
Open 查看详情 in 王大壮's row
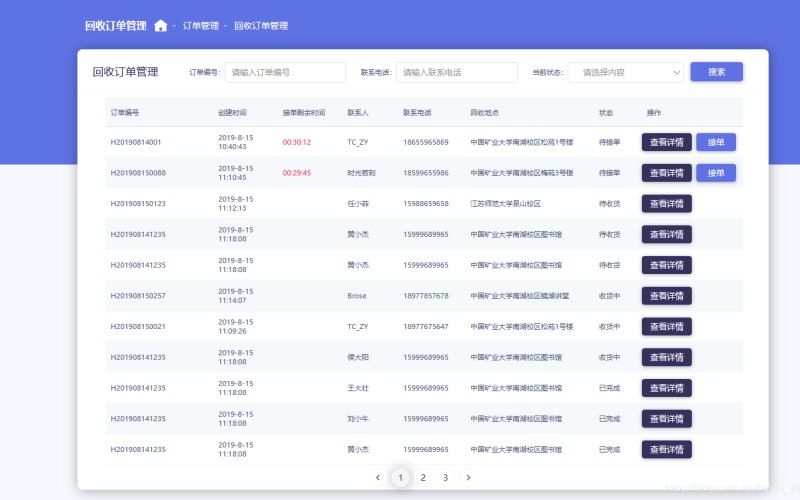[x=666, y=388]
